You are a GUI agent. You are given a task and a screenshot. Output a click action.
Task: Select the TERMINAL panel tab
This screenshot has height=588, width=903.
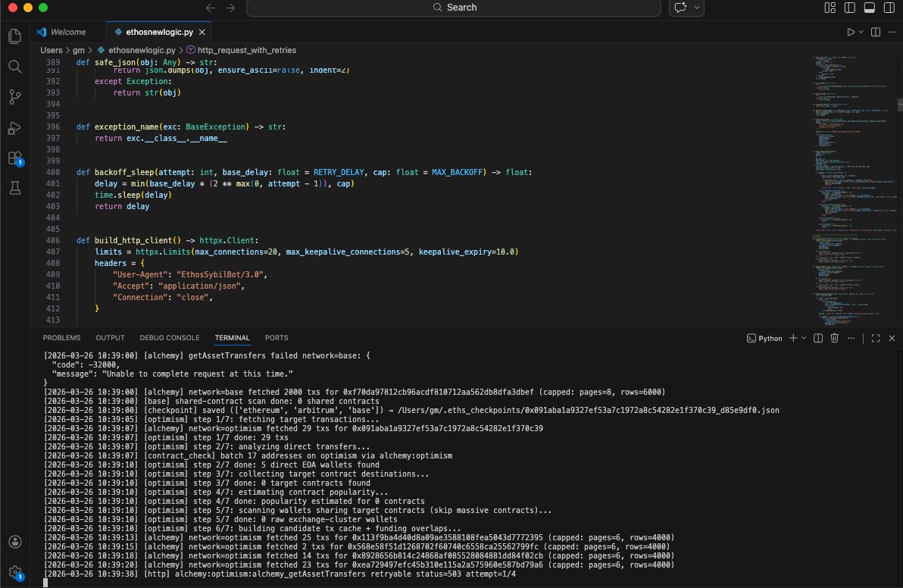pyautogui.click(x=232, y=338)
